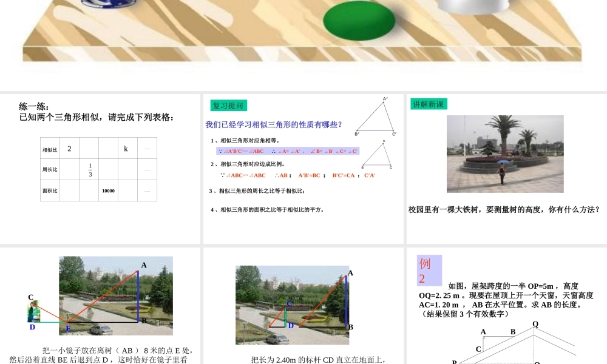
Task: Select the 讲解新课 green label
Action: tap(429, 104)
